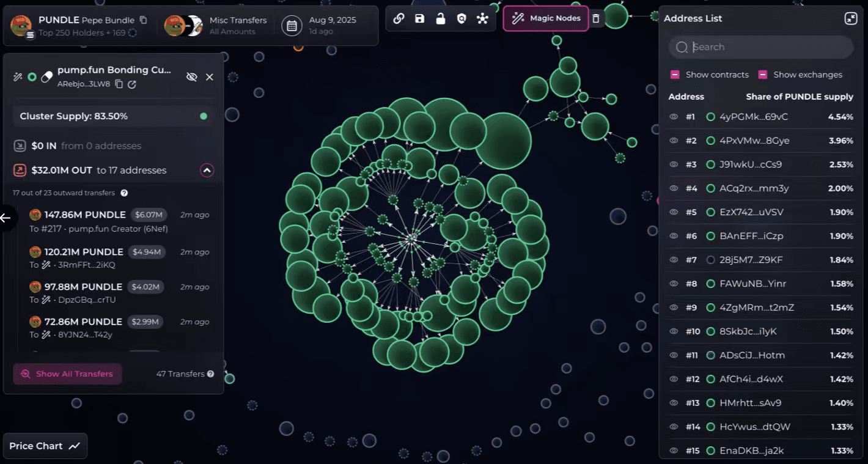Copy the ARebjo...3LW8 address
The height and width of the screenshot is (464, 868).
pos(119,84)
